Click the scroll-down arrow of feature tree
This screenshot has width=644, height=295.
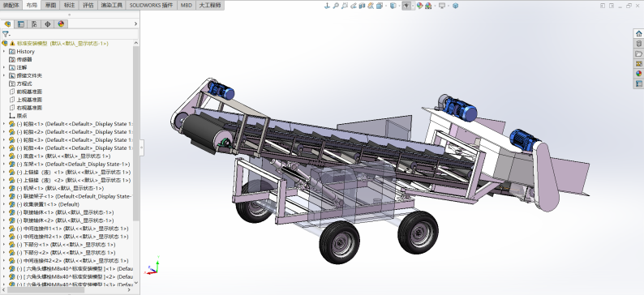tap(136, 283)
